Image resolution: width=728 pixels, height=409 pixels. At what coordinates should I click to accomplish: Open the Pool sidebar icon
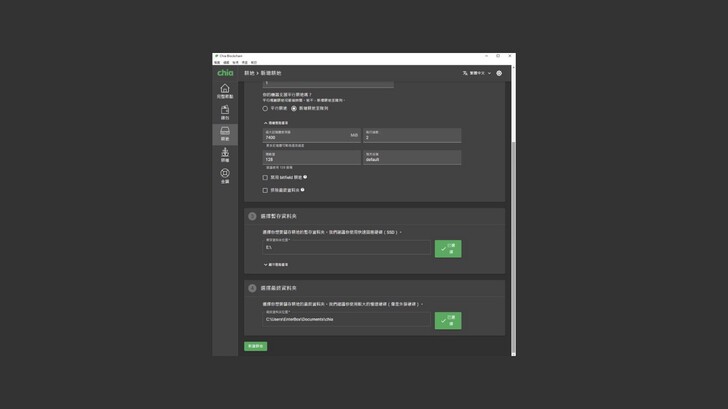[225, 175]
